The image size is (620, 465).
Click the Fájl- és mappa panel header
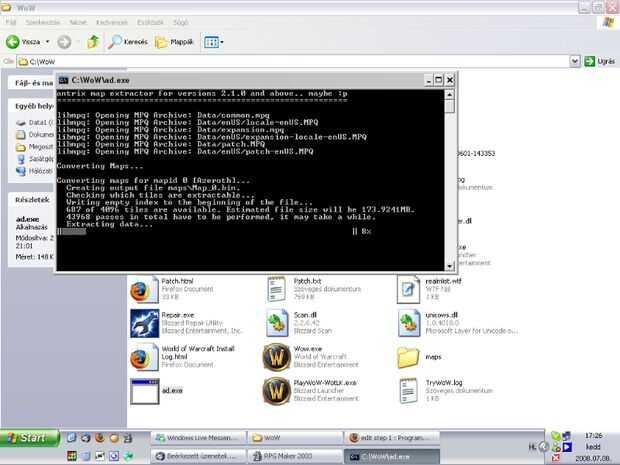click(x=32, y=83)
